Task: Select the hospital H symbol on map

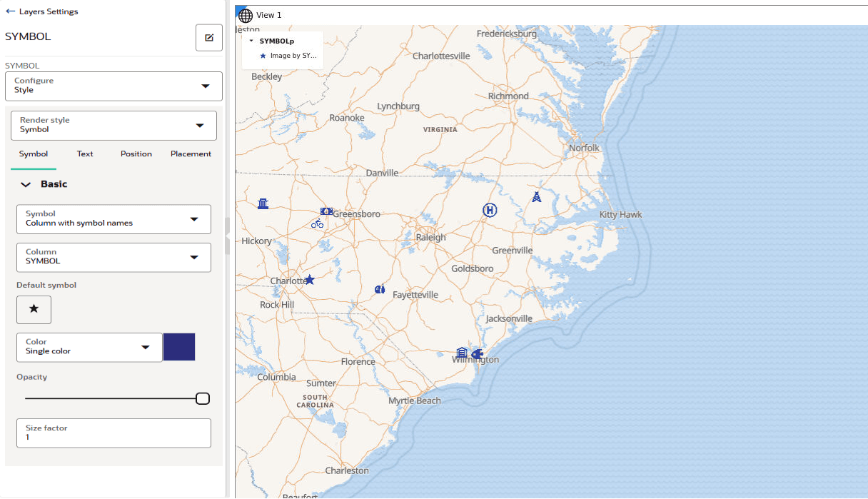Action: 490,210
